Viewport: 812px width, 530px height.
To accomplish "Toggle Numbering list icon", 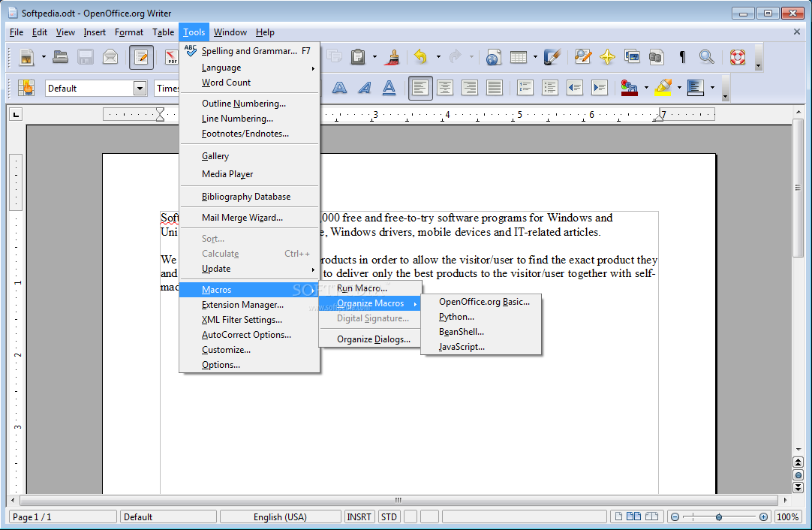I will (525, 88).
